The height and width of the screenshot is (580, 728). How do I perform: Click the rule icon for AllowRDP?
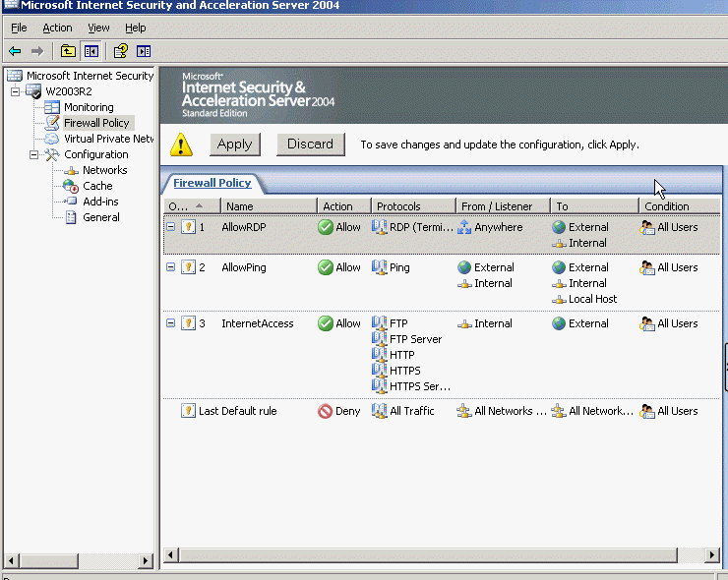tap(188, 227)
